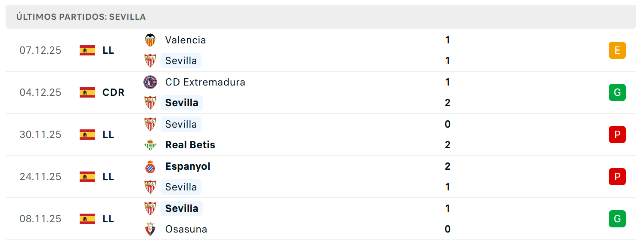This screenshot has width=644, height=245.
Task: Click the Espanyol club crest
Action: pos(150,166)
